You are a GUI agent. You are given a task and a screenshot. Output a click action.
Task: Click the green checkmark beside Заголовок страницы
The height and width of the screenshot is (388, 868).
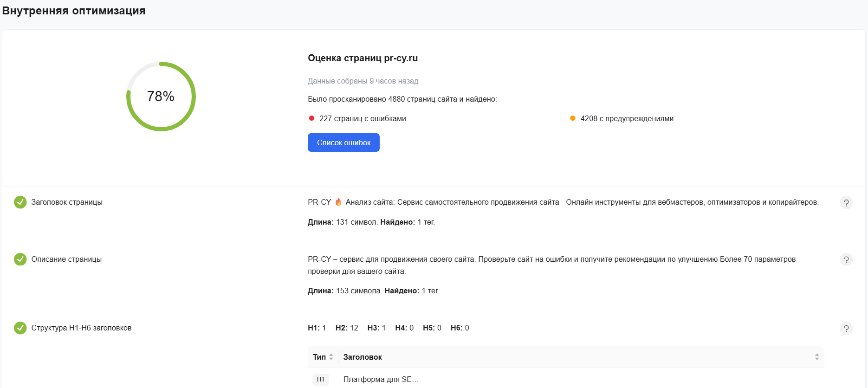click(x=20, y=202)
